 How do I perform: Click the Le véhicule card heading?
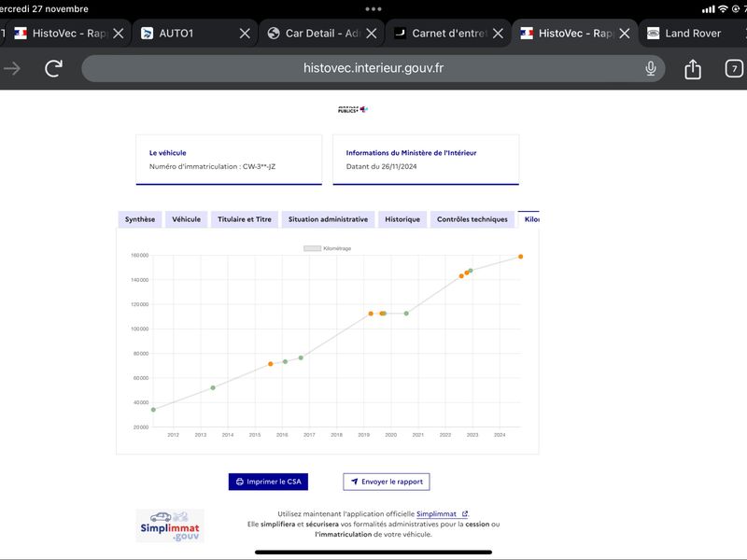click(168, 153)
